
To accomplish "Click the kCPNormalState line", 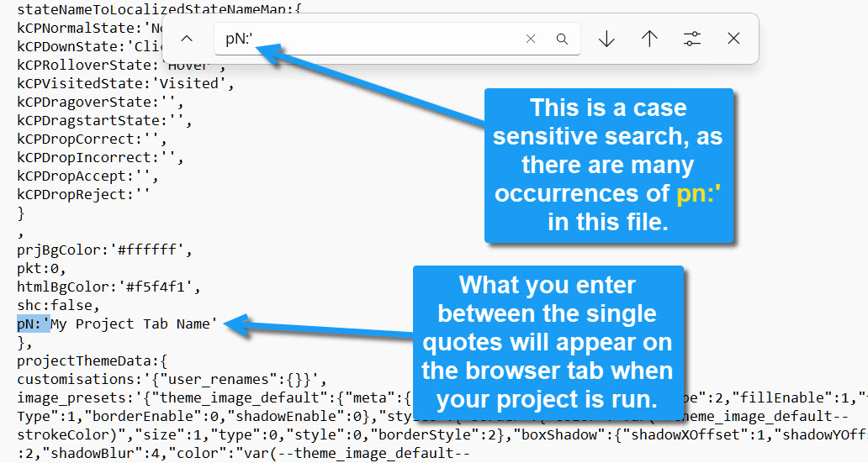I will click(90, 29).
